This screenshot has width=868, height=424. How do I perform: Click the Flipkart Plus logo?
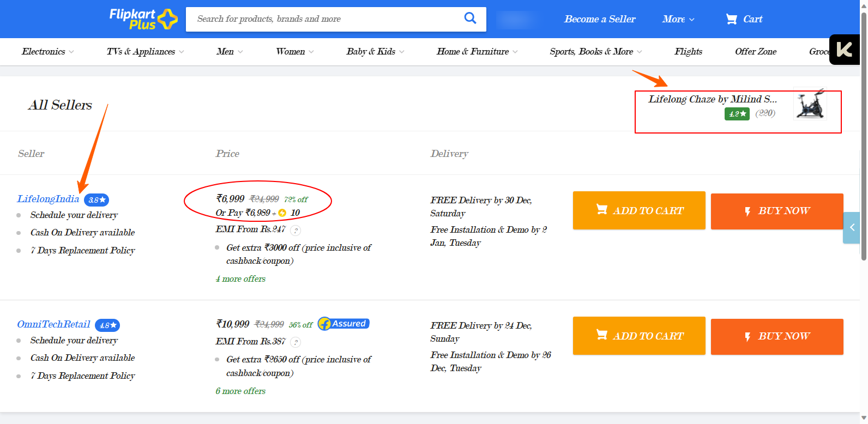tap(143, 19)
